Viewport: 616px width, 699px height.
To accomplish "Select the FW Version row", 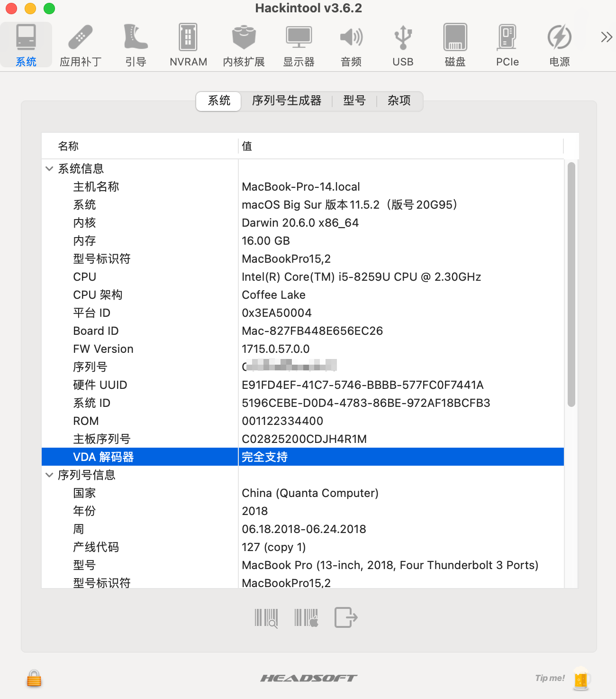I will coord(303,349).
